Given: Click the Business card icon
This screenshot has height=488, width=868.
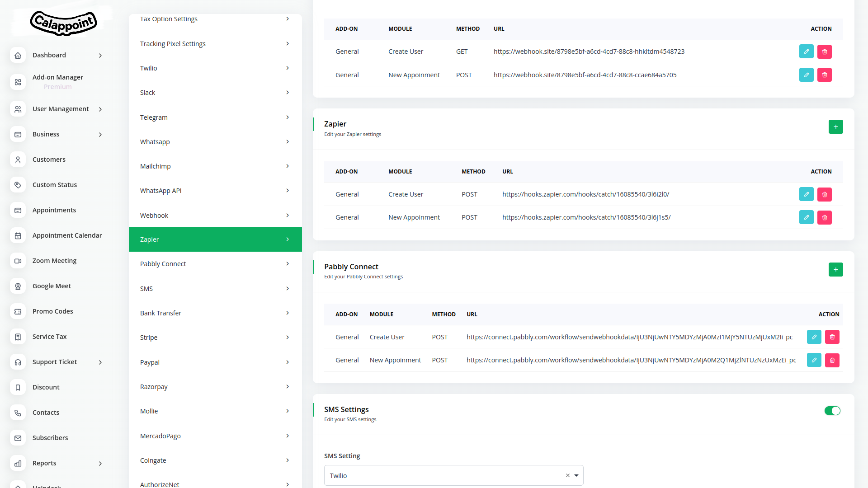Looking at the screenshot, I should pyautogui.click(x=18, y=134).
